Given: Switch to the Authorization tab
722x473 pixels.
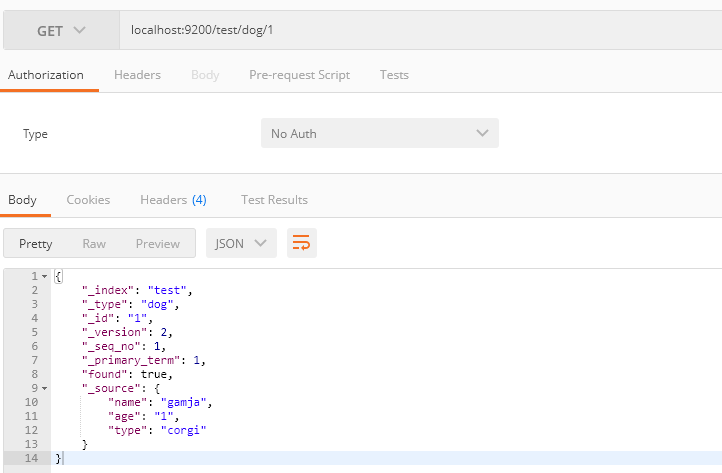Looking at the screenshot, I should point(46,75).
